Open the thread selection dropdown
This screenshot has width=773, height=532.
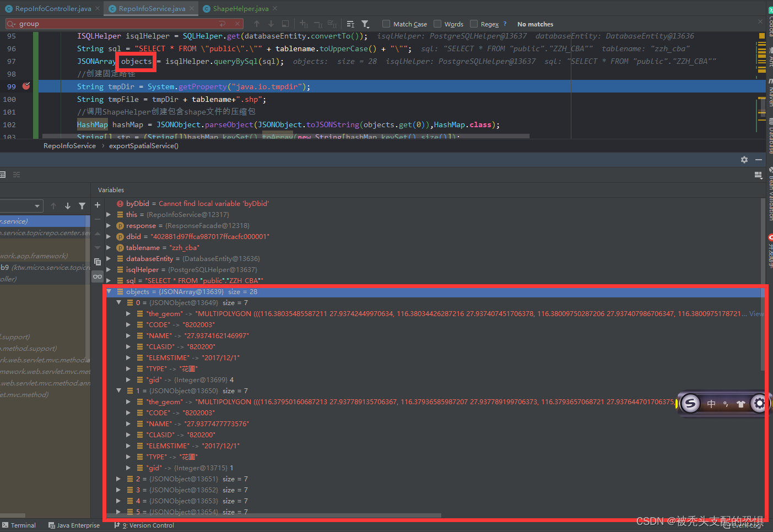(37, 206)
